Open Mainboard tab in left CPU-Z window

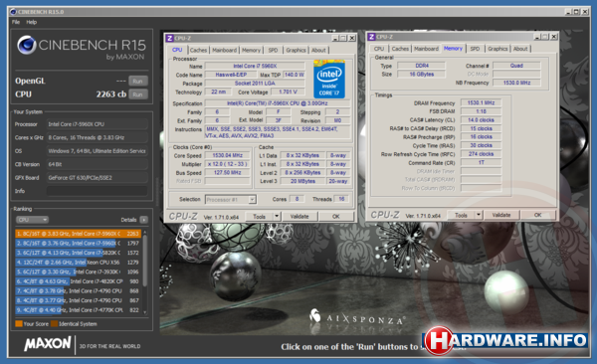click(x=224, y=51)
